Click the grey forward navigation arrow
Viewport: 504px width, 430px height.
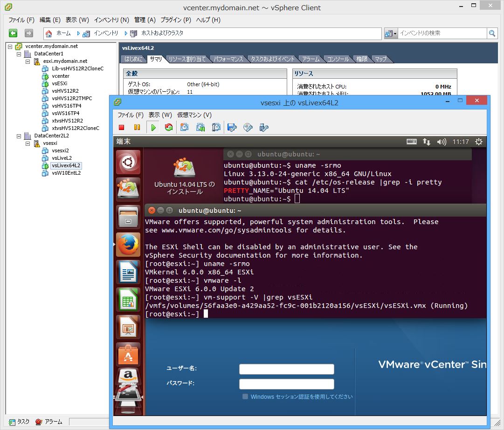coord(29,33)
